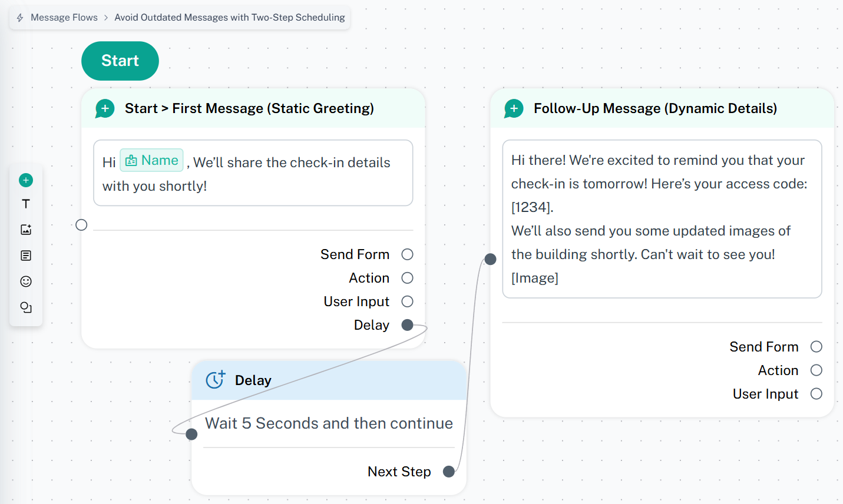Select the Action connector on the First Message node
Image resolution: width=843 pixels, height=504 pixels.
click(x=407, y=278)
